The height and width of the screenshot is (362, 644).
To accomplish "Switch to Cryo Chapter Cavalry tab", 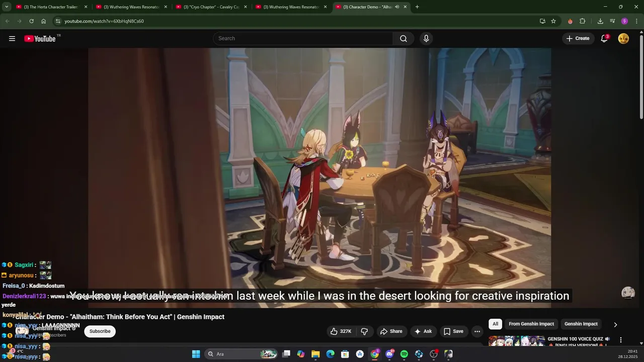I will [x=212, y=7].
